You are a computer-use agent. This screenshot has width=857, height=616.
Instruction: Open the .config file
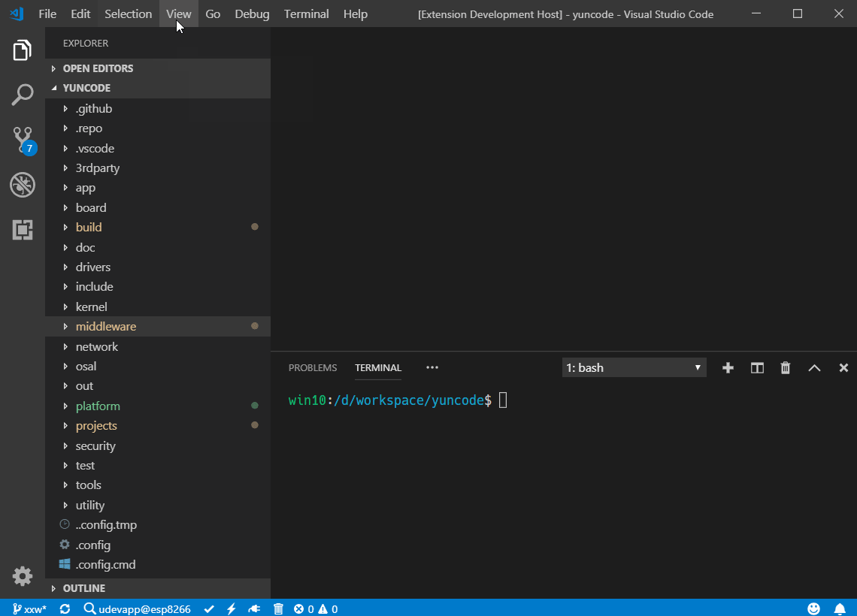(x=157, y=545)
